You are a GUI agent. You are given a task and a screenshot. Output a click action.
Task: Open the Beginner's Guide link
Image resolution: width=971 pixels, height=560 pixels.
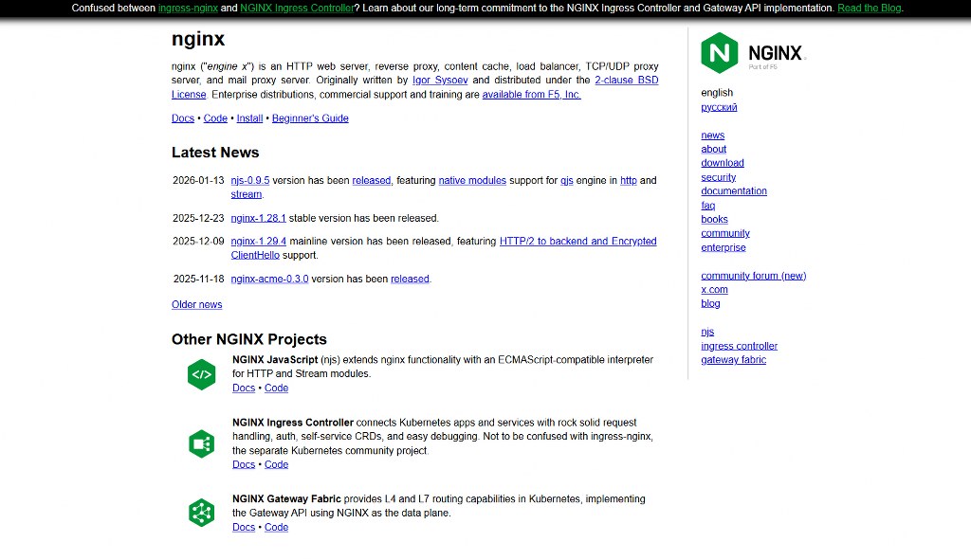(x=310, y=118)
